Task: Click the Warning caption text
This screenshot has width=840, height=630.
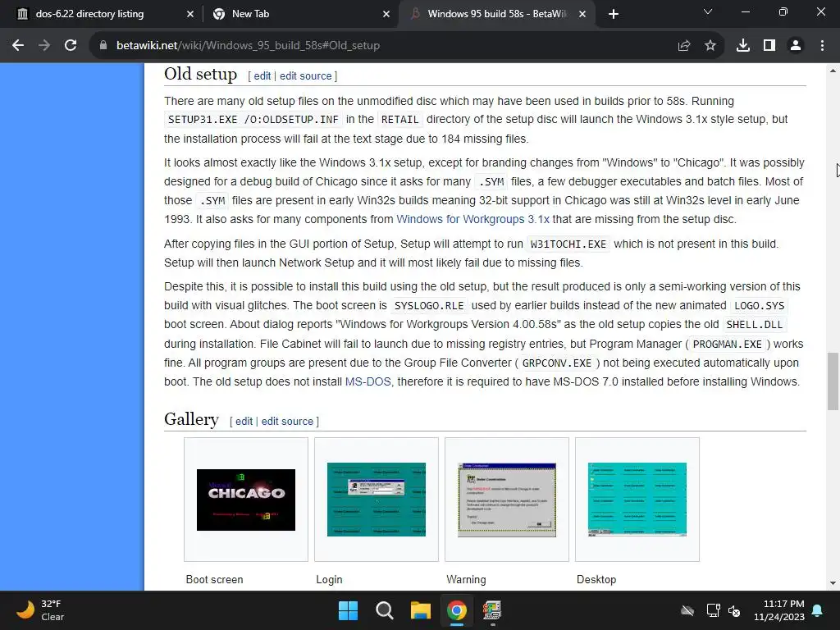Action: point(466,580)
